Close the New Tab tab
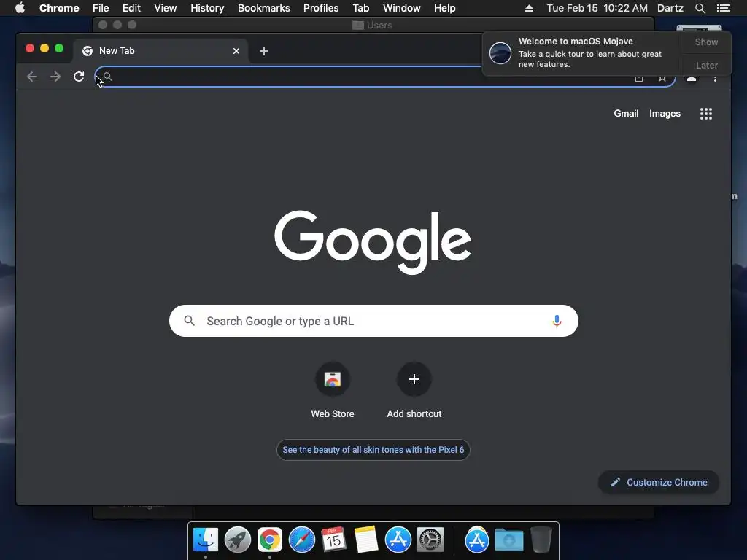 236,51
